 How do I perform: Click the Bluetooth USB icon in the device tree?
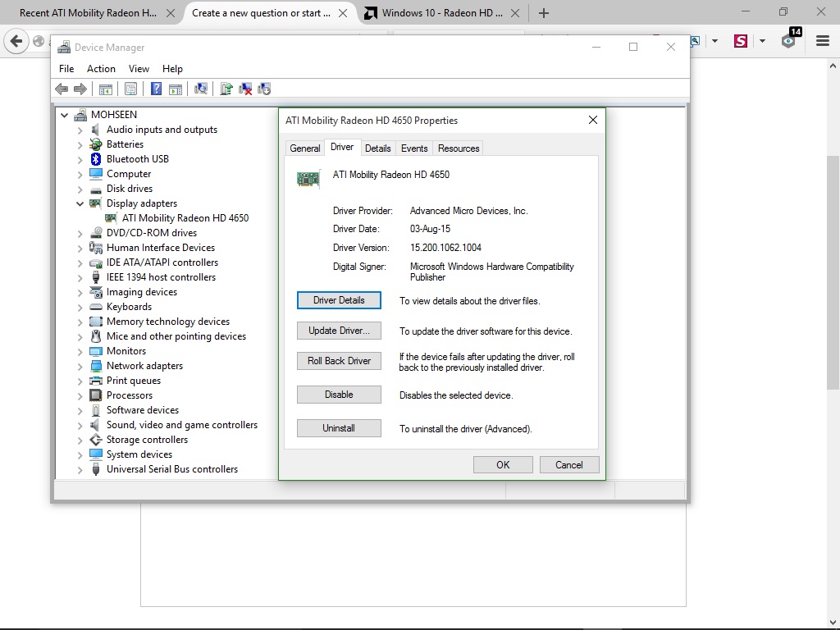click(96, 159)
